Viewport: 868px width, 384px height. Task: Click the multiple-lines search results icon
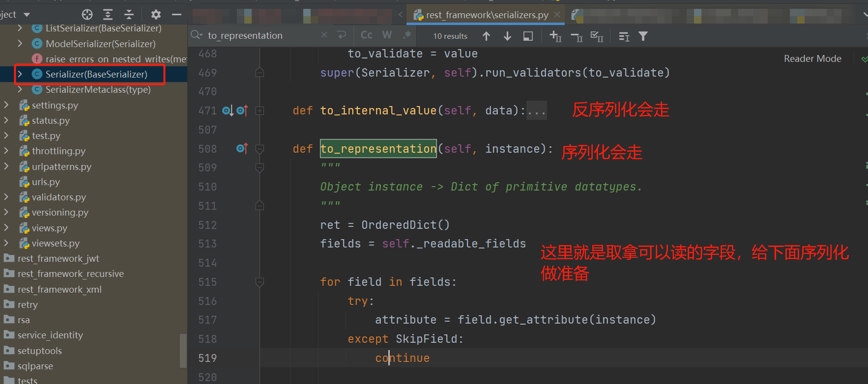point(624,36)
